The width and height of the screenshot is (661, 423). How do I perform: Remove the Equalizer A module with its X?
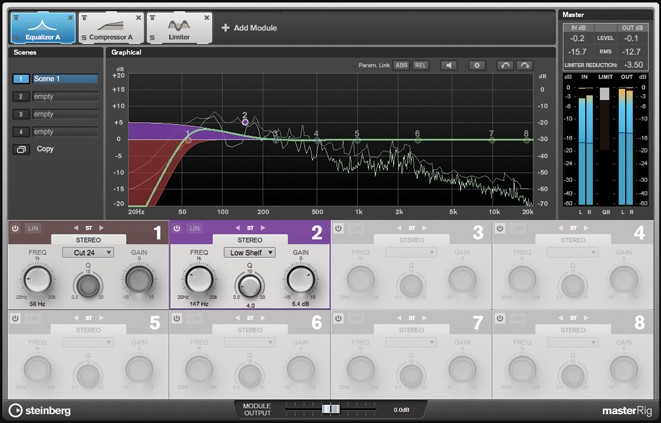[x=70, y=17]
